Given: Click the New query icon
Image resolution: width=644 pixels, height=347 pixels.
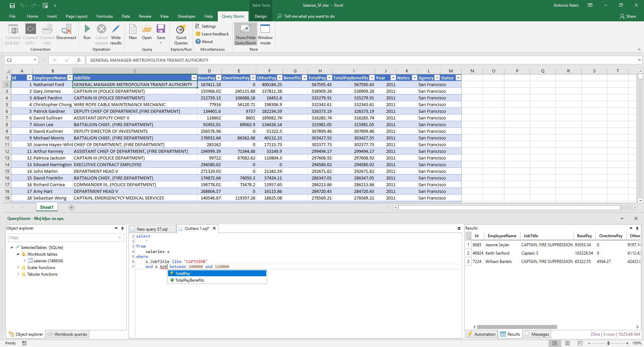Looking at the screenshot, I should click(x=133, y=29).
